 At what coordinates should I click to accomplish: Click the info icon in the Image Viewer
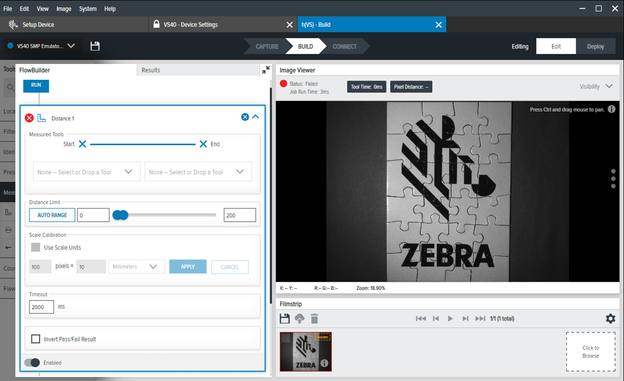pos(612,109)
